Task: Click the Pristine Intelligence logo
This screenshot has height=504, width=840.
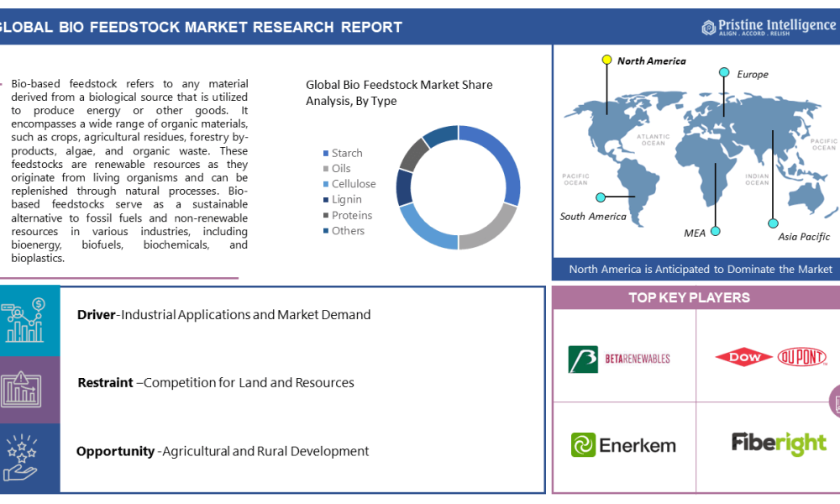Action: tap(769, 27)
